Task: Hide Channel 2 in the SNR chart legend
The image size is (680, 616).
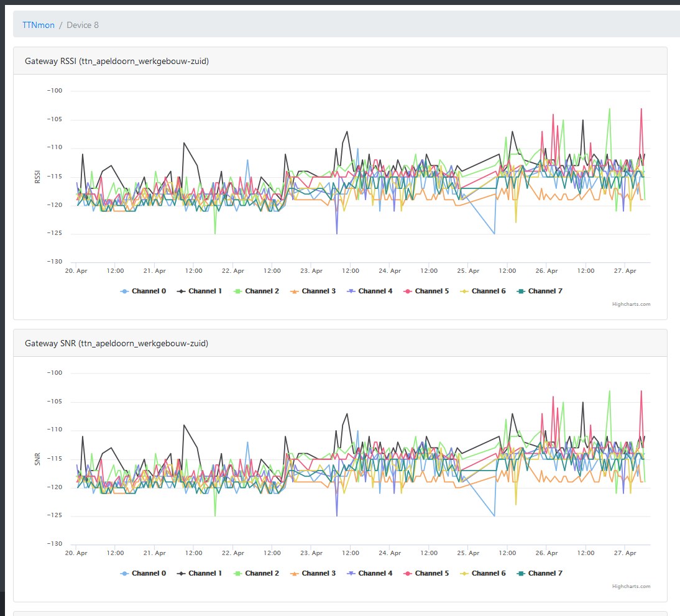Action: (x=256, y=574)
